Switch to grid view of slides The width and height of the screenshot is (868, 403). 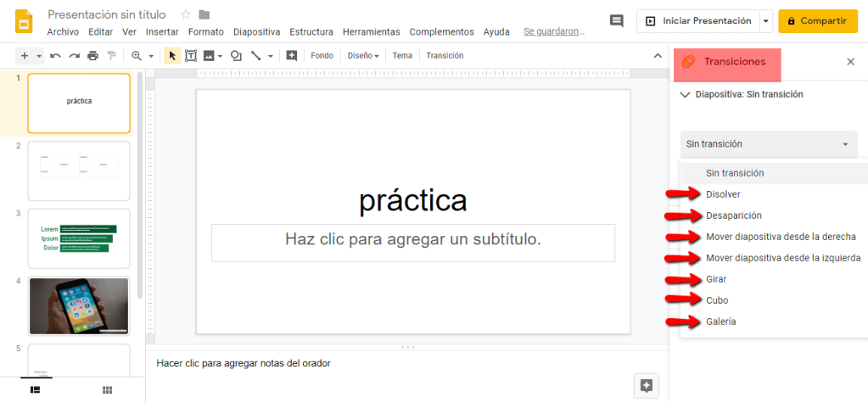coord(107,389)
